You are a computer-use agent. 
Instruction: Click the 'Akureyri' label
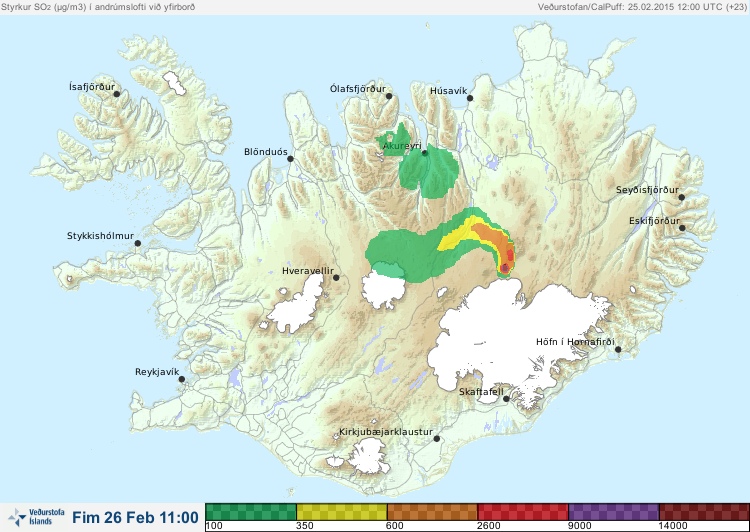[402, 145]
